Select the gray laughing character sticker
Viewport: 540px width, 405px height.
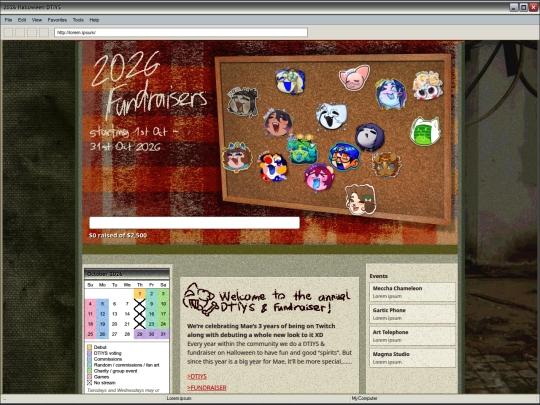(x=242, y=102)
